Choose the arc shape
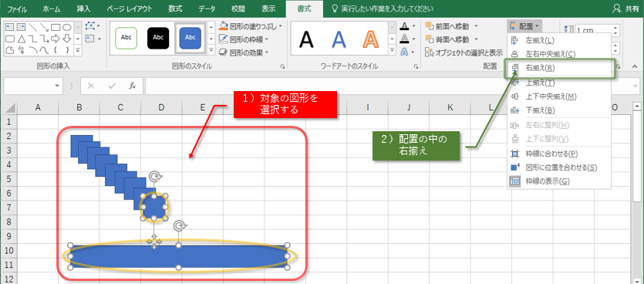Image resolution: width=644 pixels, height=284 pixels. tap(32, 50)
